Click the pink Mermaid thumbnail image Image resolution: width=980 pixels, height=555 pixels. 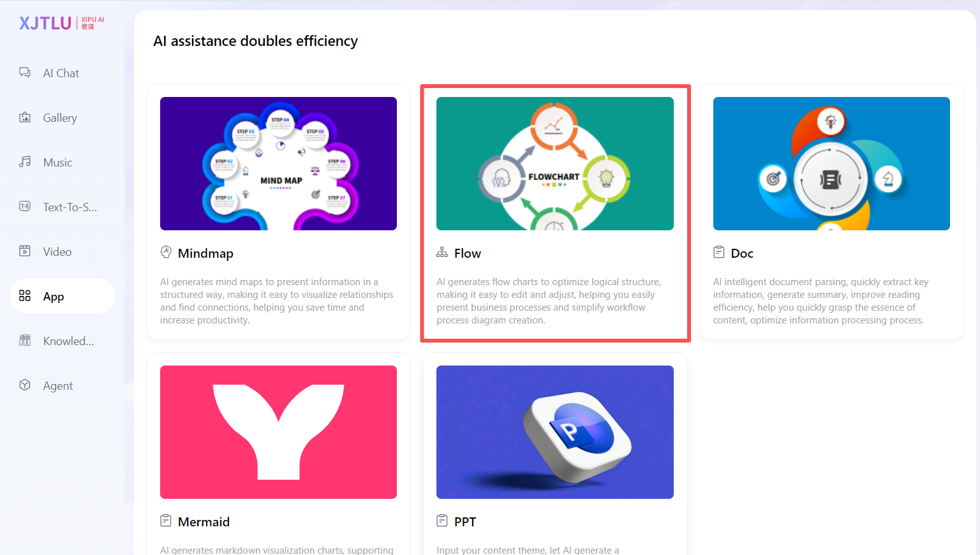click(278, 432)
